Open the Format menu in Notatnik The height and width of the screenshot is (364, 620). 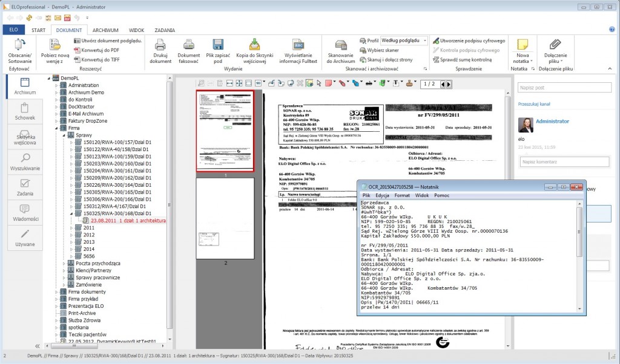(402, 195)
